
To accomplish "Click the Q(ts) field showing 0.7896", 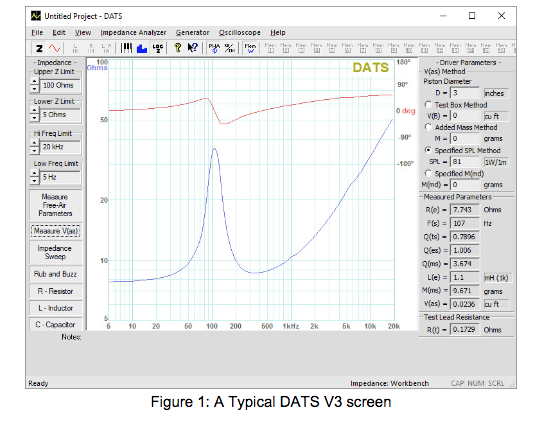I will 464,237.
